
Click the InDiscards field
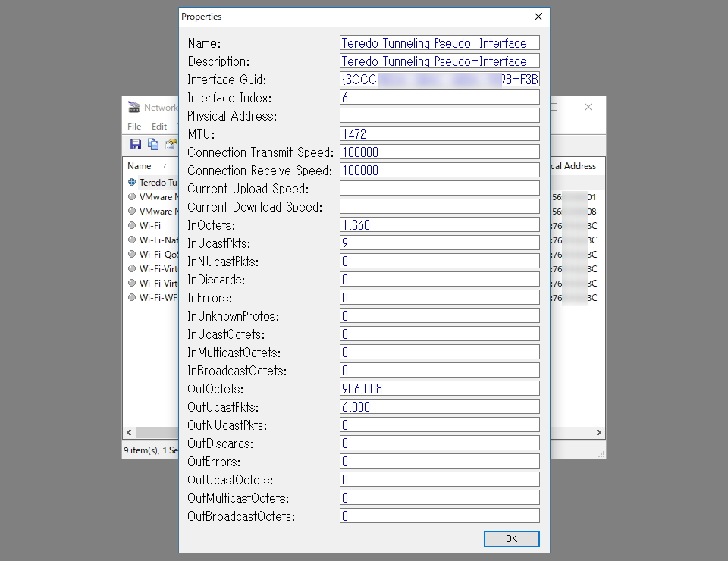pos(440,279)
